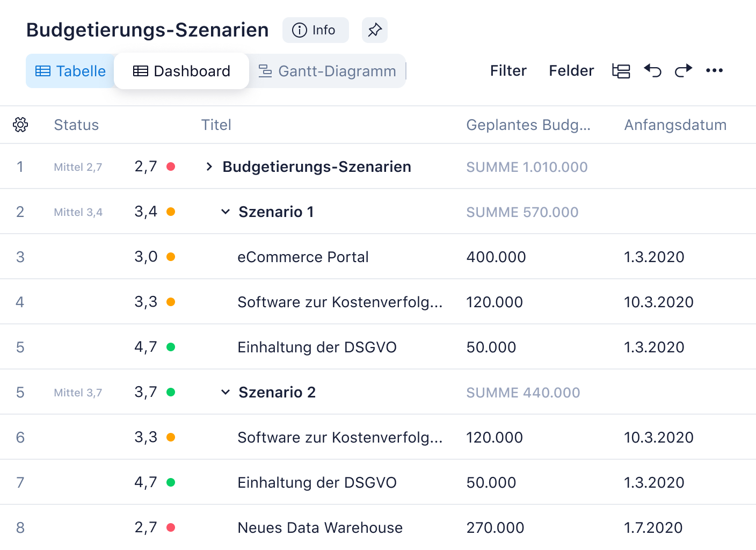
Task: Click the SUMME 570.000 cell
Action: tap(522, 212)
